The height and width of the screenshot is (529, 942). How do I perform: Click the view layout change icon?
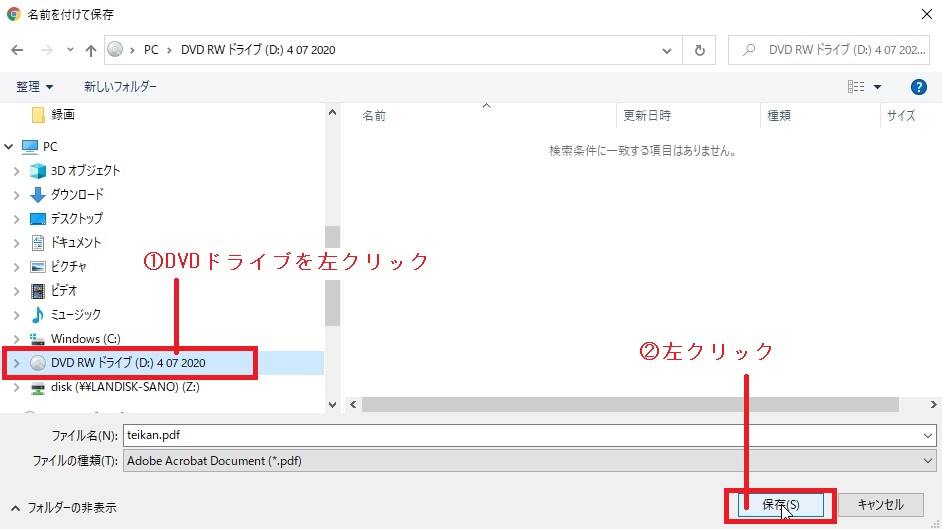[856, 87]
